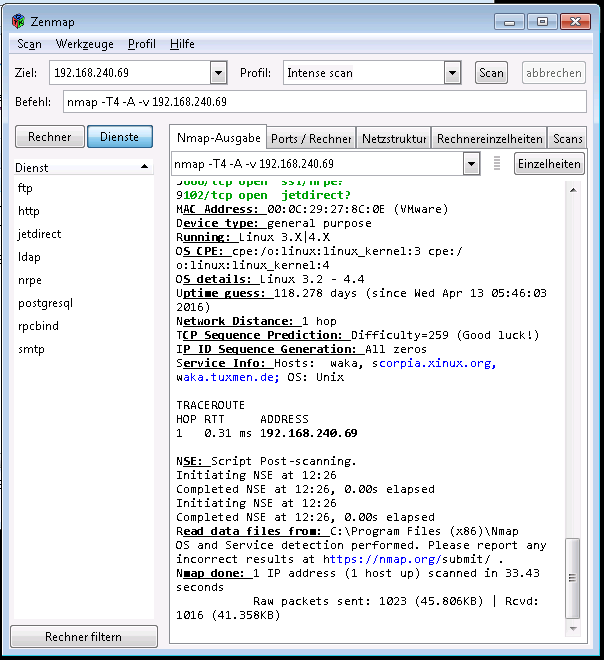Click the https://nmap.org/submit/ link

click(407, 559)
